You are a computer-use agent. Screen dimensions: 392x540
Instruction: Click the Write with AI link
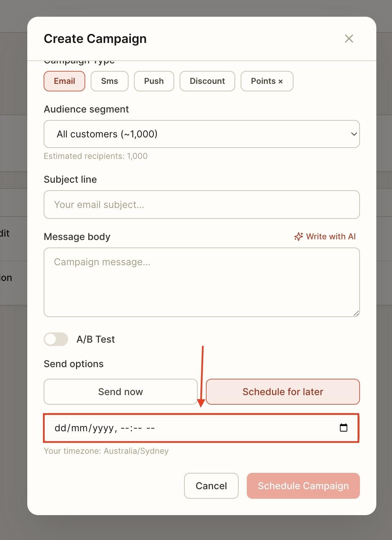(x=325, y=237)
